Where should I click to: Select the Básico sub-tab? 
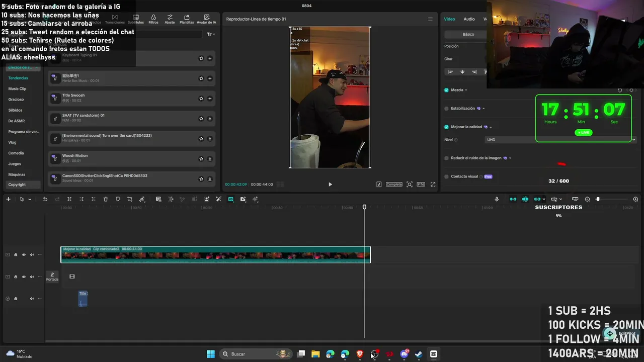(468, 34)
